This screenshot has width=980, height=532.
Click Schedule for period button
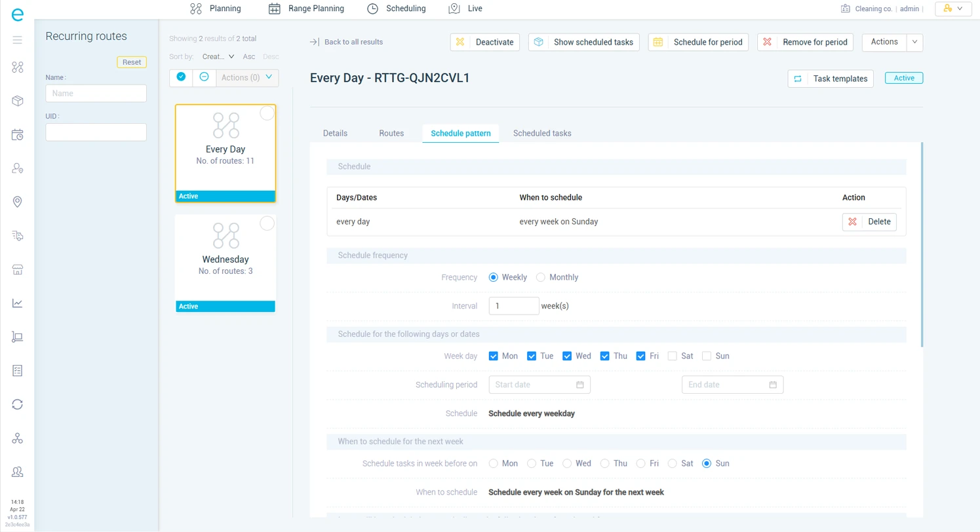(x=698, y=42)
